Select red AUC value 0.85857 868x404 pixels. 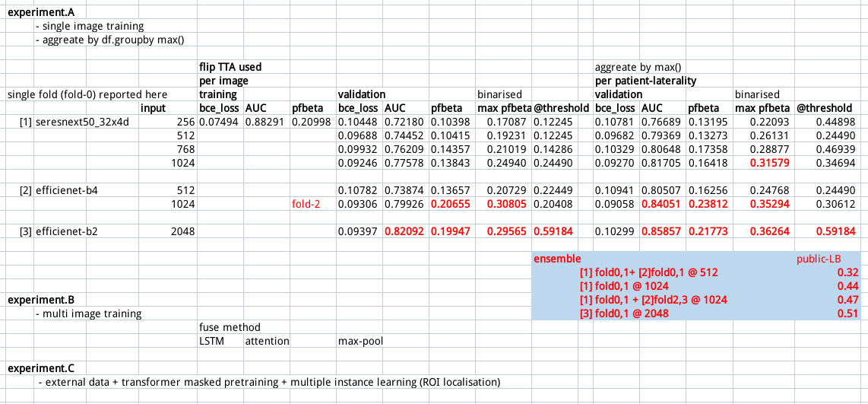[661, 231]
